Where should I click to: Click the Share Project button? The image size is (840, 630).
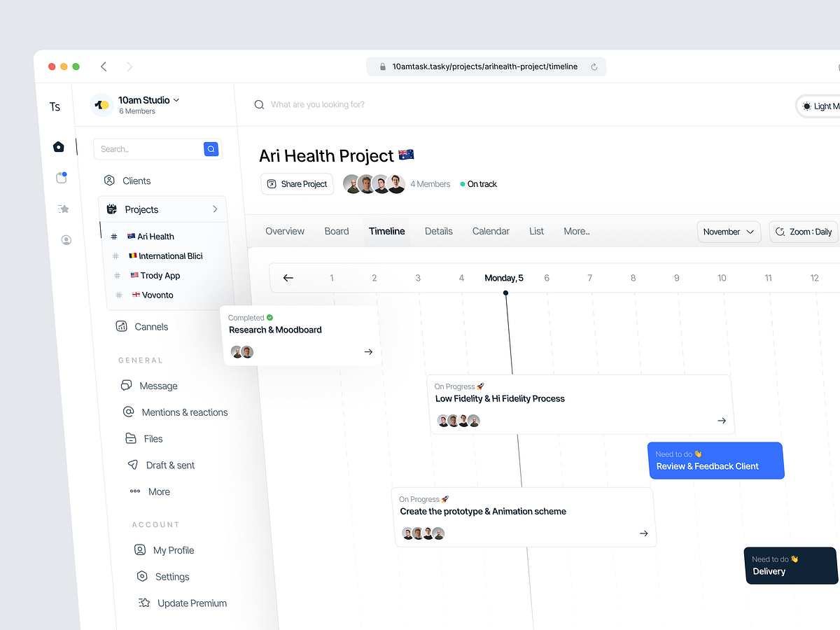[297, 183]
